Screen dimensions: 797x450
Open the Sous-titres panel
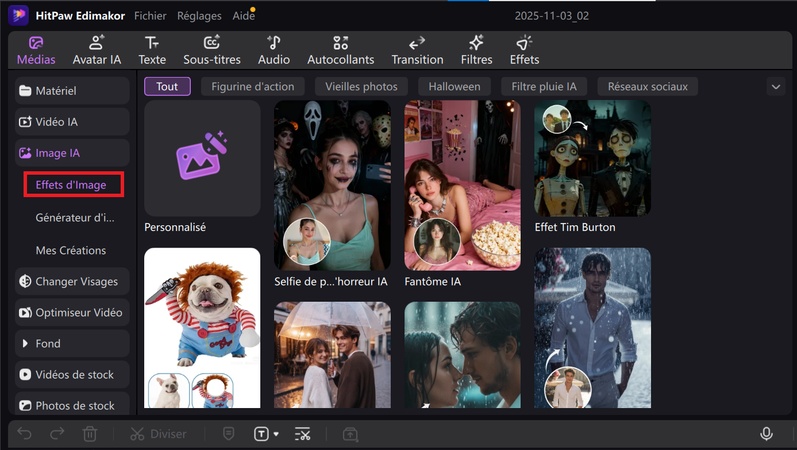(211, 50)
